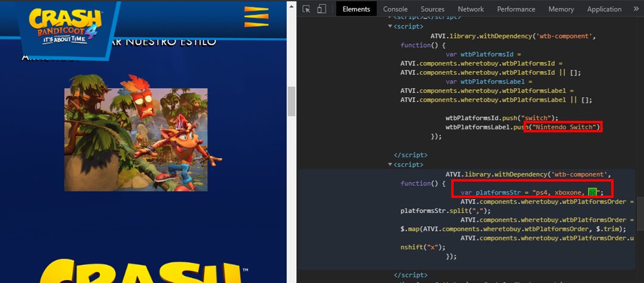Select the highlighted "pc" text
The height and width of the screenshot is (283, 644).
point(592,193)
